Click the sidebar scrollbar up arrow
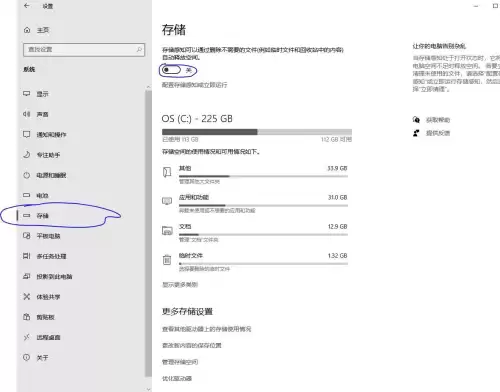Image resolution: width=500 pixels, height=392 pixels. pyautogui.click(x=148, y=87)
